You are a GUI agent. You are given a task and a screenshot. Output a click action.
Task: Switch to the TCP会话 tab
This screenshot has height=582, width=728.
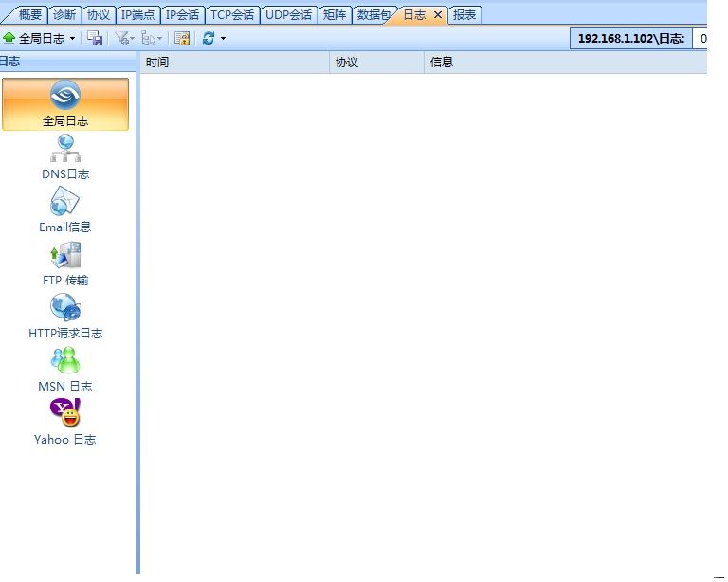pyautogui.click(x=231, y=15)
